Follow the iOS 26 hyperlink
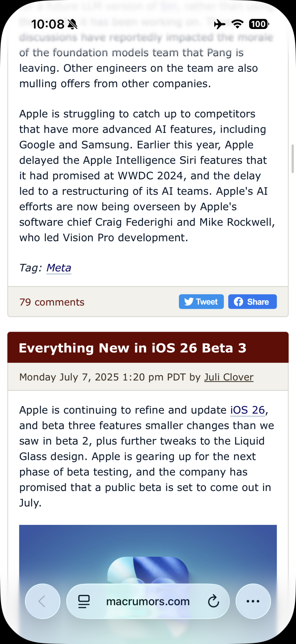Image resolution: width=296 pixels, height=644 pixels. pos(247,410)
